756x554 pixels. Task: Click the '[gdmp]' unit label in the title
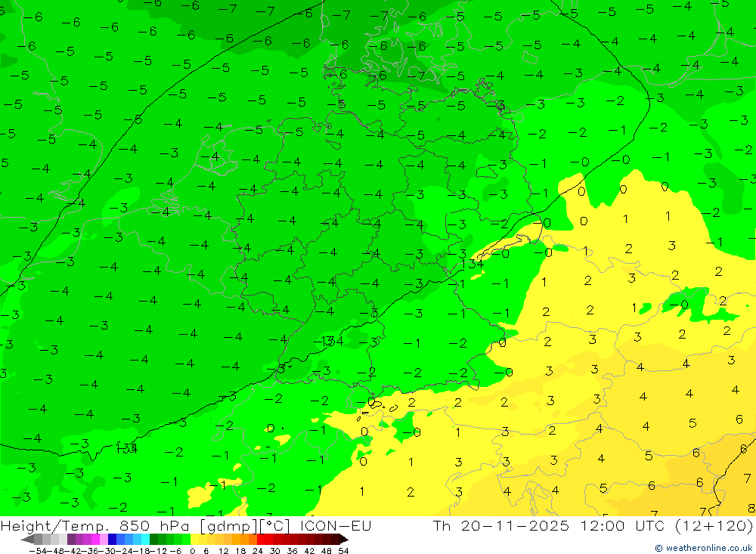[x=230, y=525]
